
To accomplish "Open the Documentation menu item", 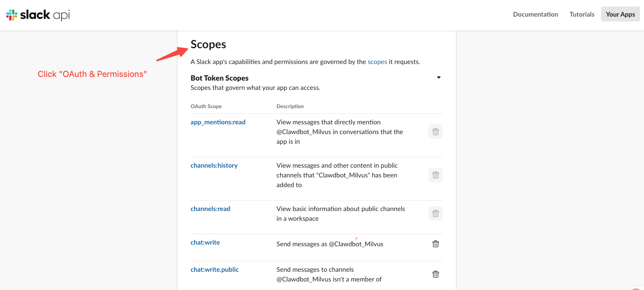I will pos(535,14).
